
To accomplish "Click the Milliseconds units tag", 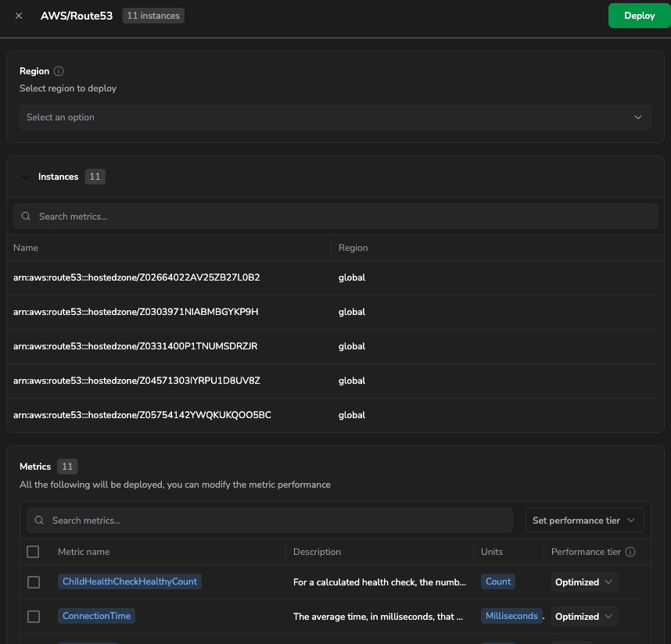I will [511, 616].
